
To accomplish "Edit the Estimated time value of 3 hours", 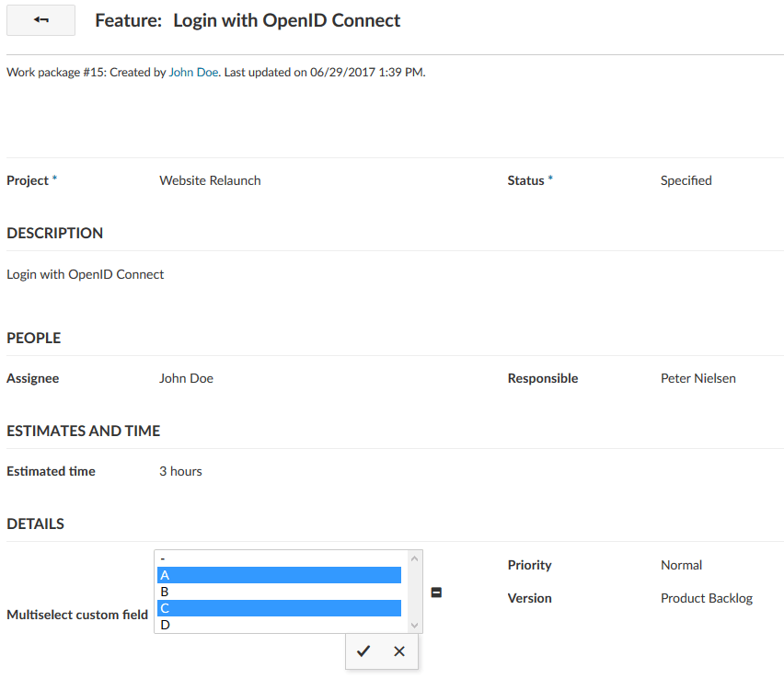I will coord(180,471).
